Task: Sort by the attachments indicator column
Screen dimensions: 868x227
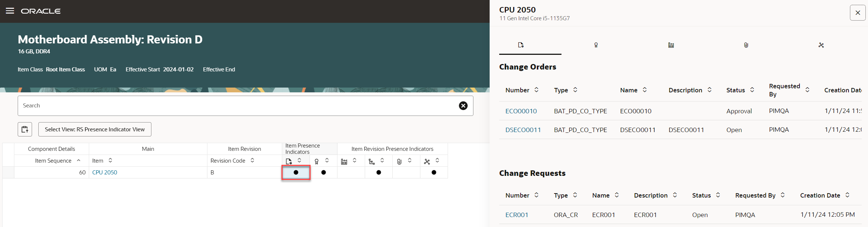Action: pyautogui.click(x=410, y=160)
